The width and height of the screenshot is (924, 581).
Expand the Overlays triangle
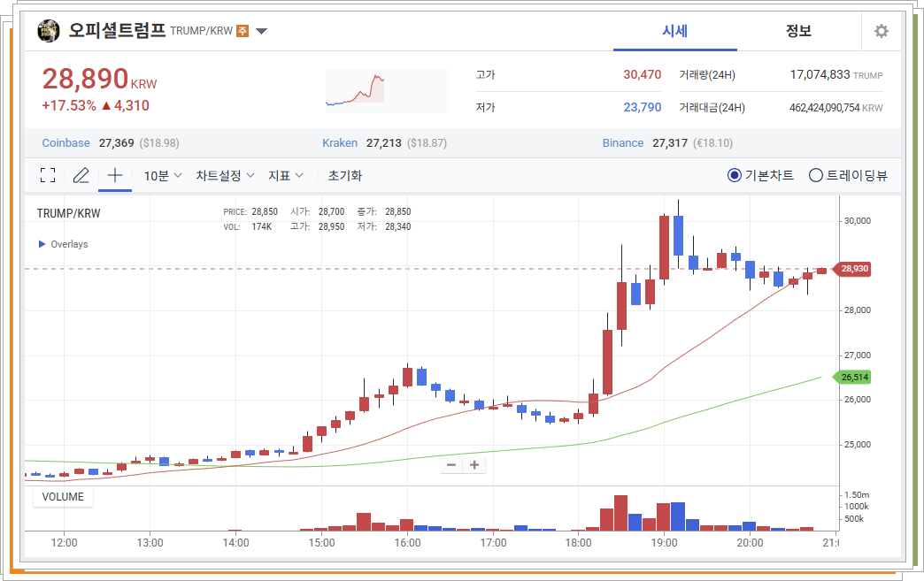pyautogui.click(x=42, y=244)
